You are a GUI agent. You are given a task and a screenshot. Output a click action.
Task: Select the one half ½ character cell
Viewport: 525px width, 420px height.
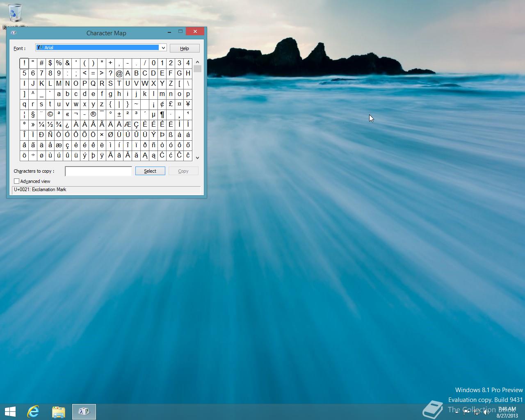(x=50, y=125)
